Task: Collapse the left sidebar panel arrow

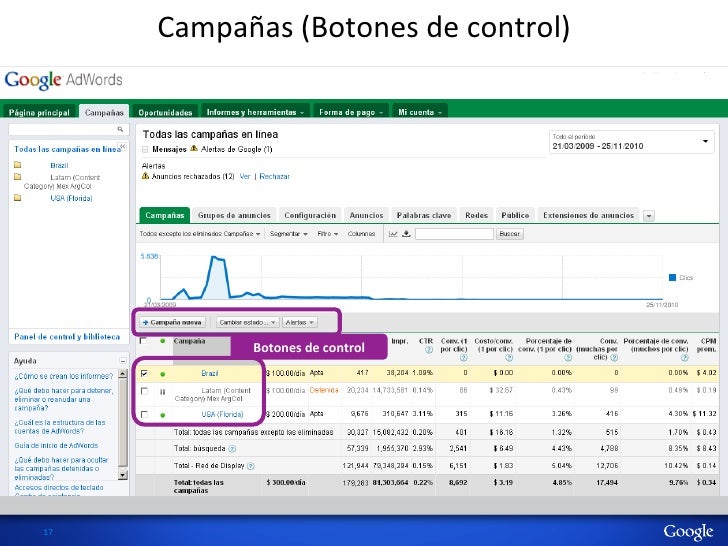Action: tap(123, 146)
